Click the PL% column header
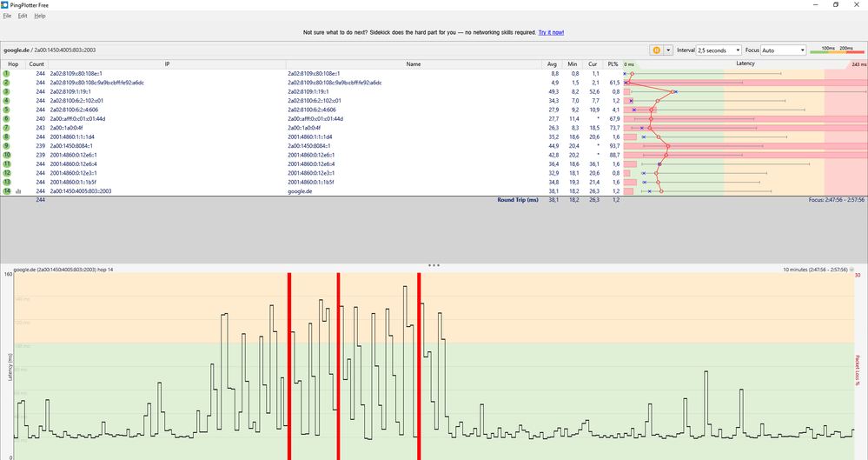Image resolution: width=868 pixels, height=460 pixels. click(x=613, y=64)
